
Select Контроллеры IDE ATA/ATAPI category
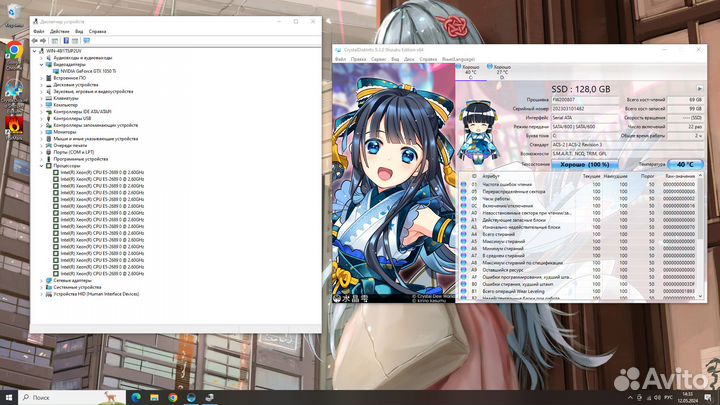pos(82,112)
